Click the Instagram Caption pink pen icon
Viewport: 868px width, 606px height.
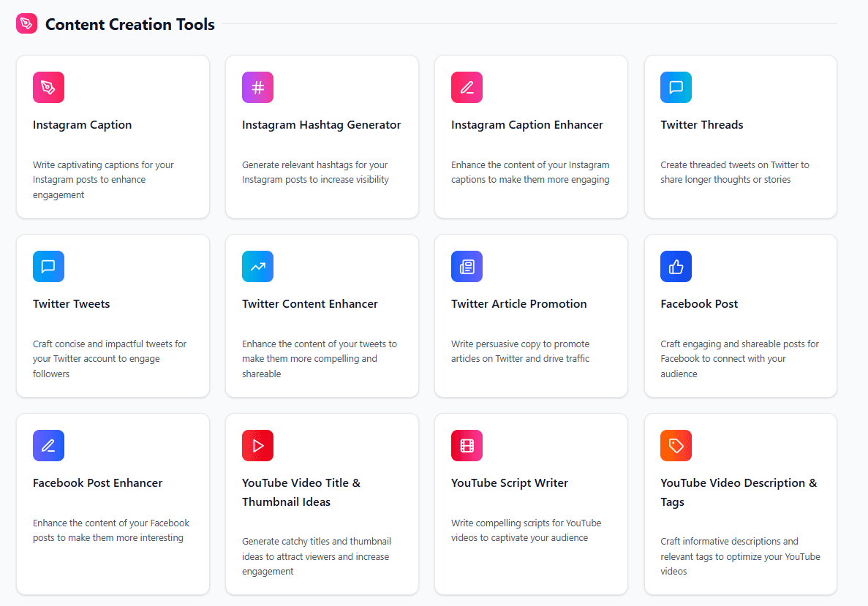click(48, 87)
